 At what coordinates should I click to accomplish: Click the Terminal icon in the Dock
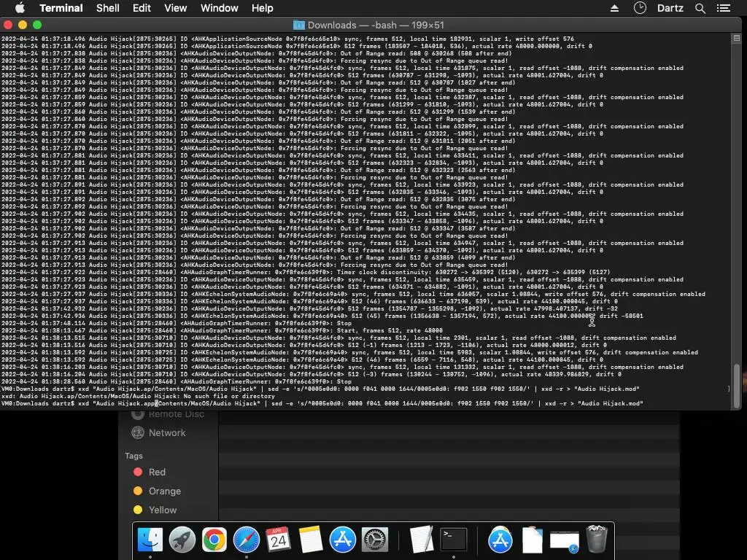(x=454, y=540)
